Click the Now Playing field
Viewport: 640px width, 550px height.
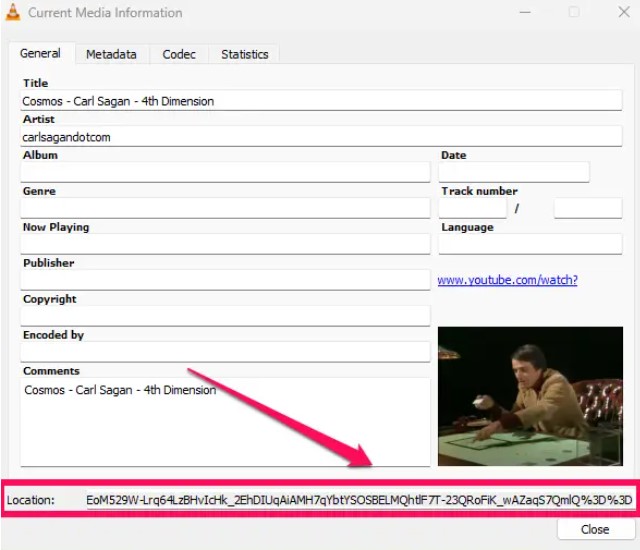225,244
